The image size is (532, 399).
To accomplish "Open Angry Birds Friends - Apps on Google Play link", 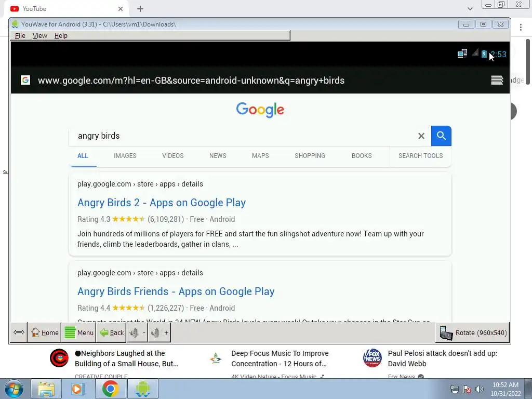I will 176,291.
